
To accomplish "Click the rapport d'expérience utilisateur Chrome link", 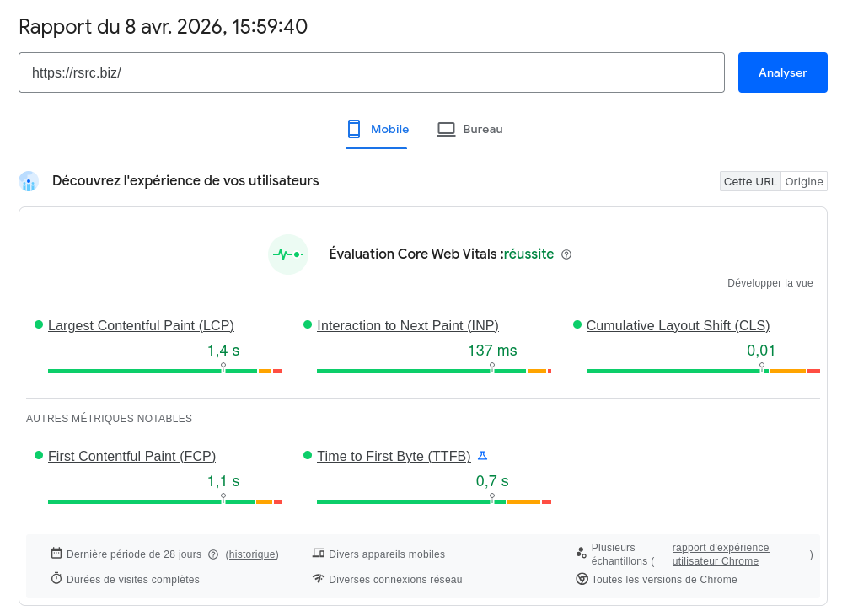I will [x=720, y=554].
